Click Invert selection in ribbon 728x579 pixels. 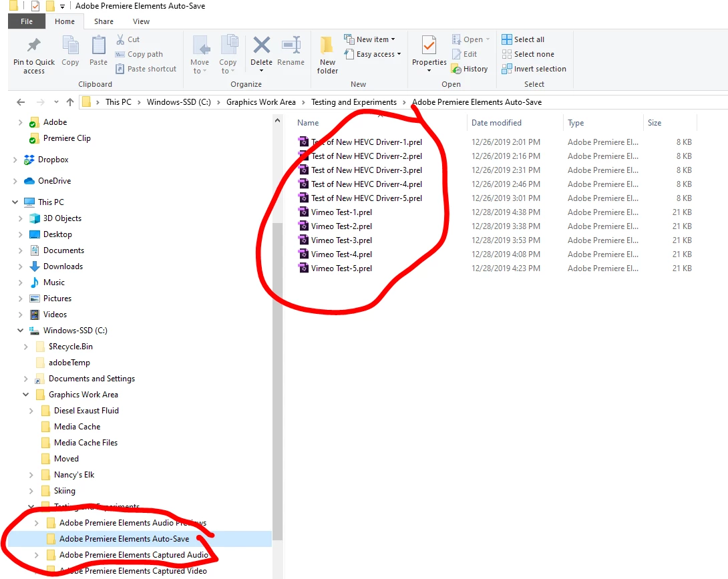click(534, 69)
